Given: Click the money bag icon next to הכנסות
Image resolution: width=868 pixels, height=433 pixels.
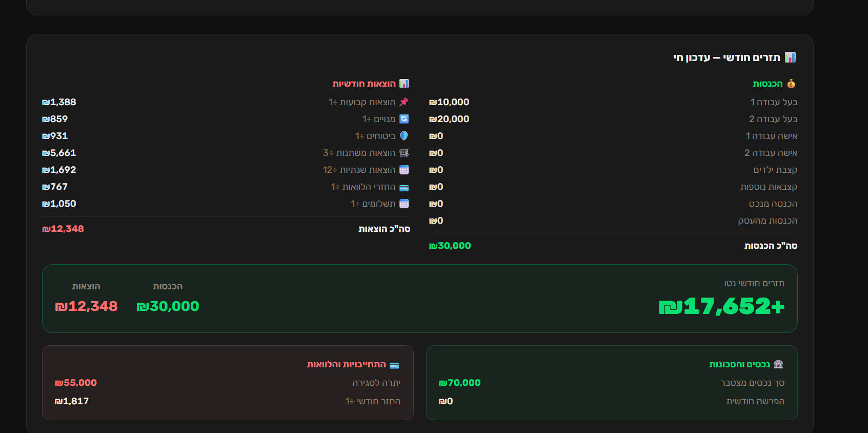Looking at the screenshot, I should click(791, 84).
